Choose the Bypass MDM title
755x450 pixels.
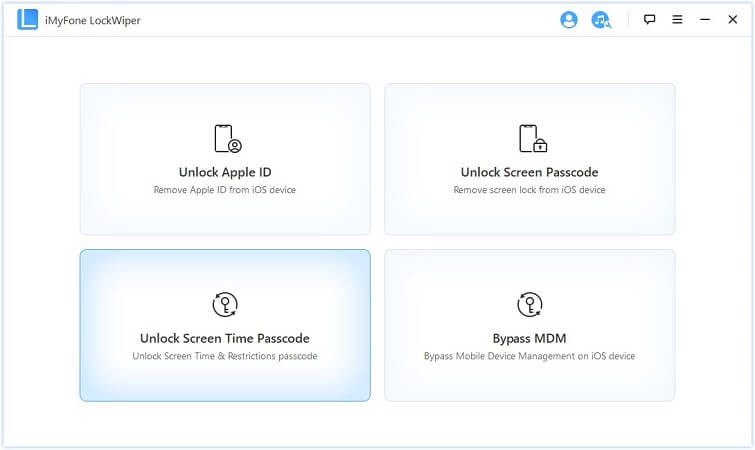(529, 338)
